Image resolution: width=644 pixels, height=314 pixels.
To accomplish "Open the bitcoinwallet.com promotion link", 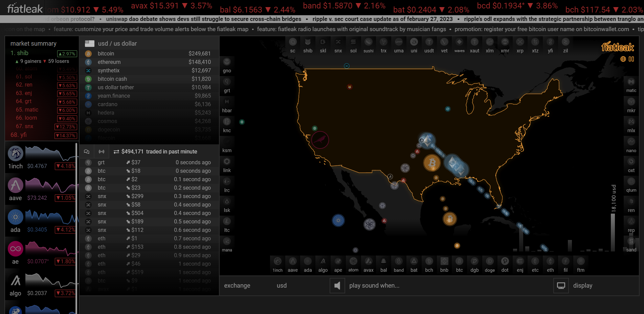I will 542,29.
